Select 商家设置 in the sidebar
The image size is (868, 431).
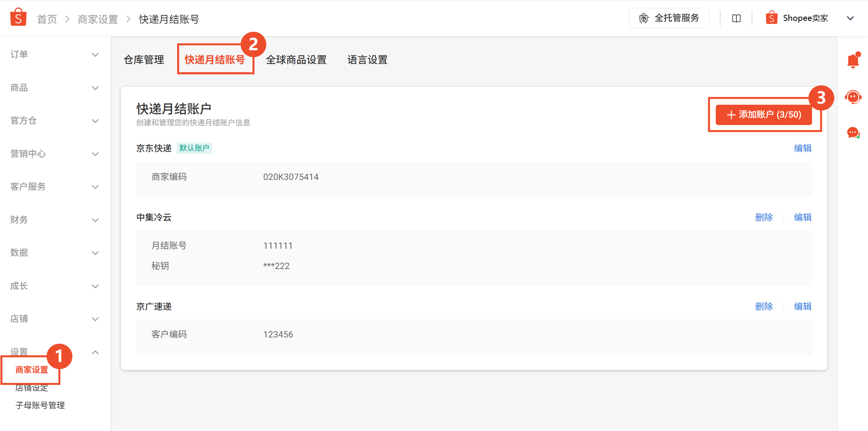point(32,370)
